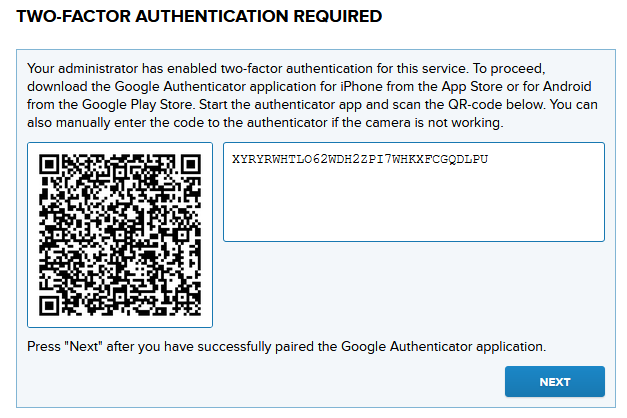The image size is (627, 418).
Task: Click the "QR-code" word in the instructions
Action: [475, 104]
